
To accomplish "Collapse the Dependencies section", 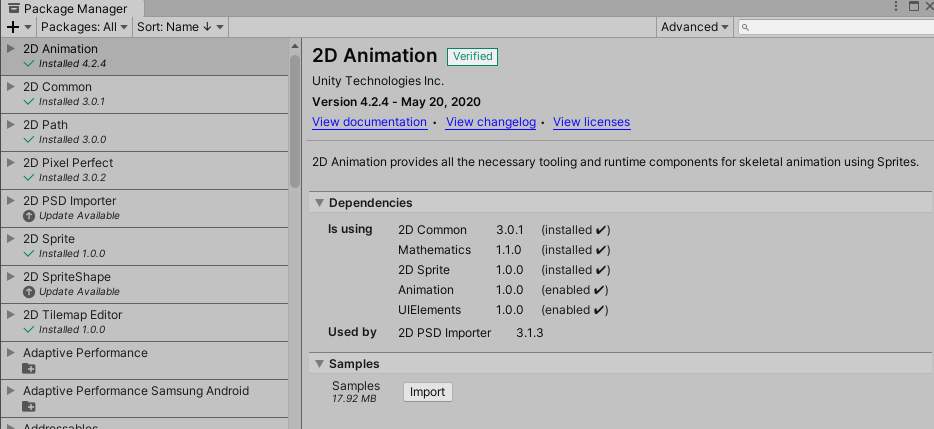I will [319, 203].
